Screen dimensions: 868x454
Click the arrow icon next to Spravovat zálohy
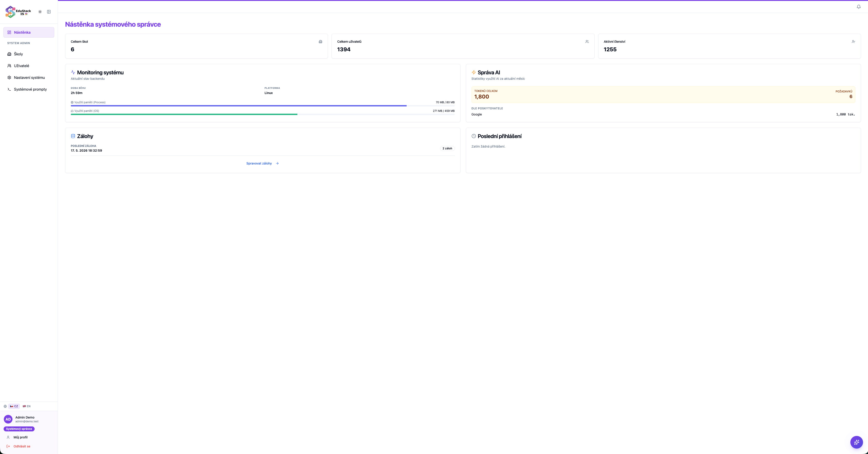(x=277, y=163)
